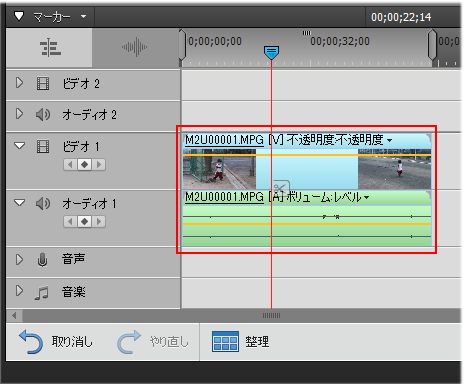Switch to the timeline track view icon

click(50, 48)
